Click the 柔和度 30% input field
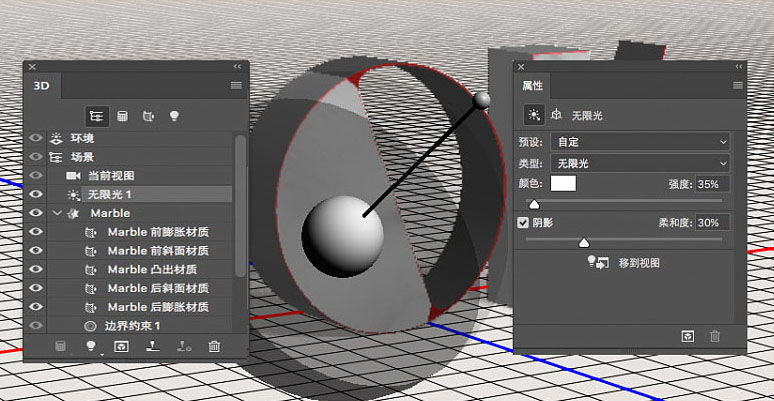The height and width of the screenshot is (401, 774). pos(713,223)
